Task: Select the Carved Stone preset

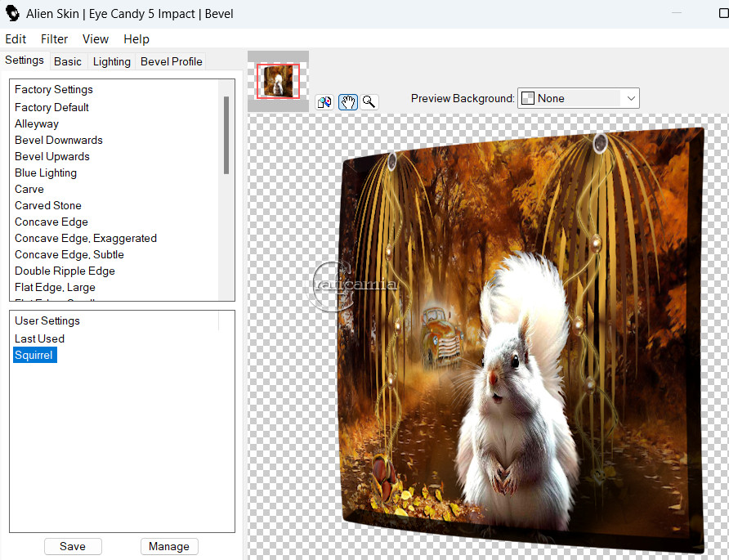Action: click(x=48, y=205)
